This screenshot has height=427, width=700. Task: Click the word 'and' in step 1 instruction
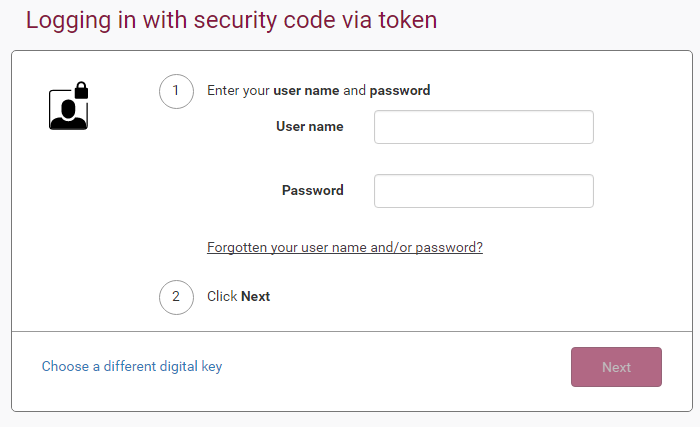click(354, 91)
